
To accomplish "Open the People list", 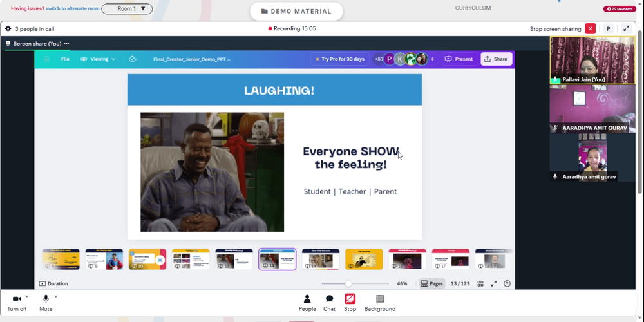I will click(x=307, y=303).
